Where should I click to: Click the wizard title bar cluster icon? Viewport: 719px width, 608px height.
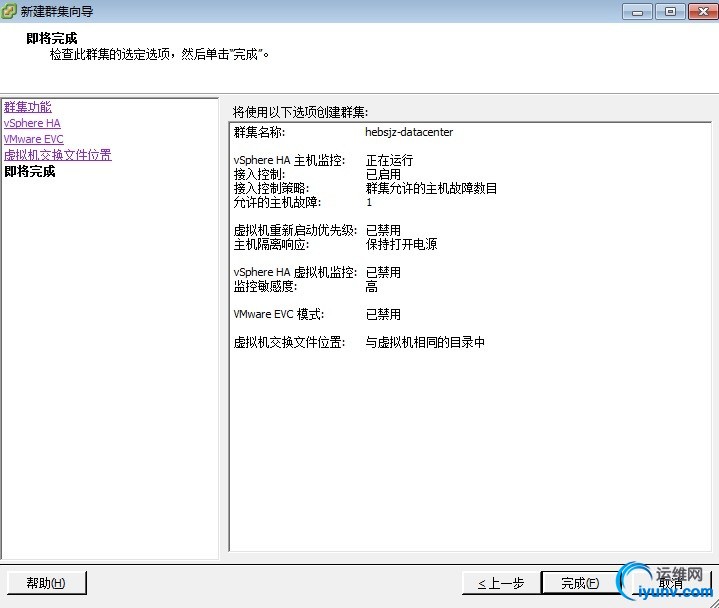coord(9,11)
